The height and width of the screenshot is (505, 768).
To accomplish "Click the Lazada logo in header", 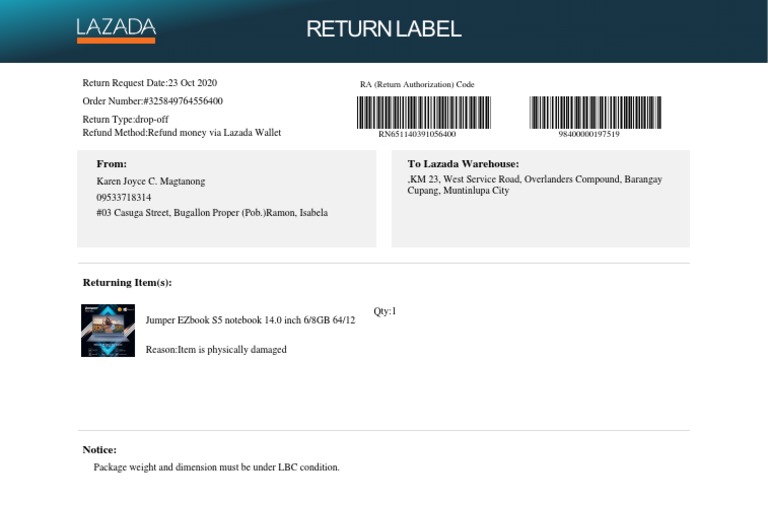I will (x=116, y=29).
